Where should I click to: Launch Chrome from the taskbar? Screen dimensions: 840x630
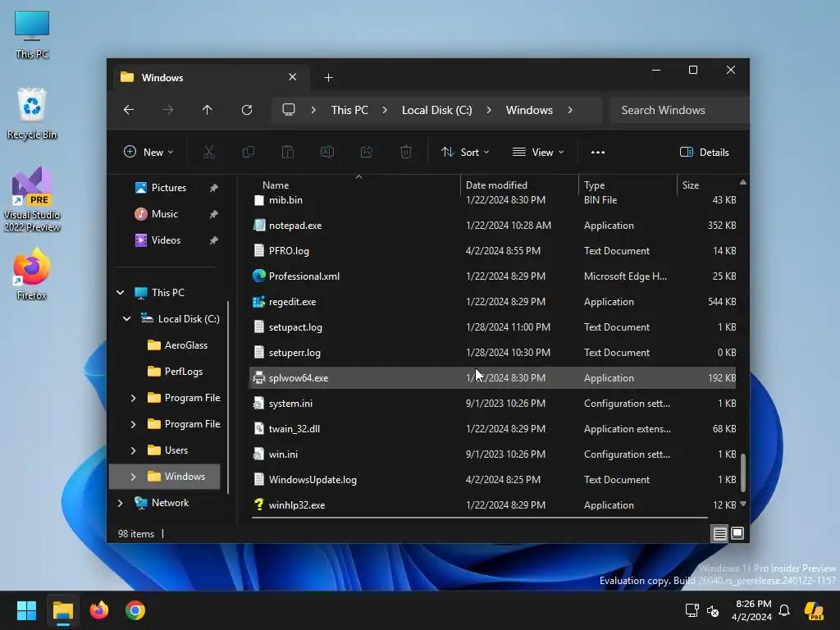[x=135, y=610]
